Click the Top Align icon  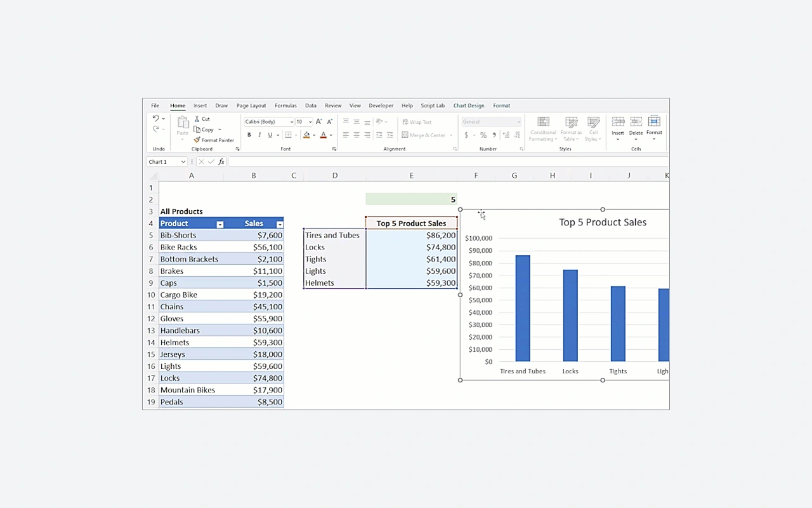(x=346, y=121)
